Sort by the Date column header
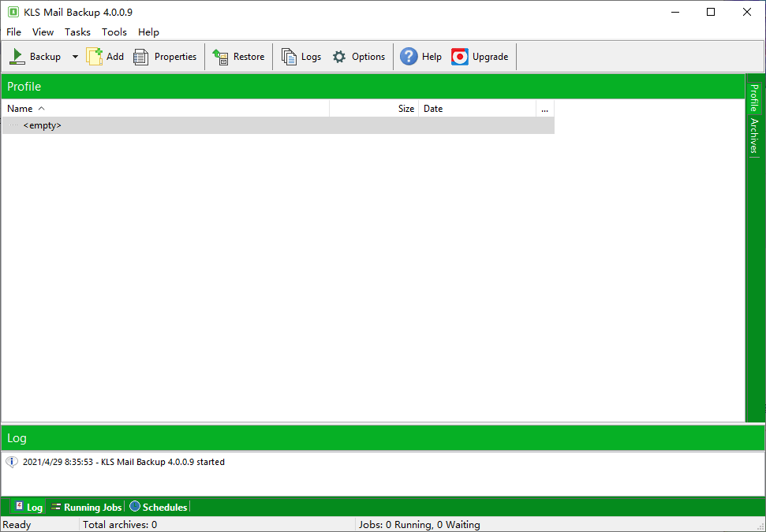Screen dimensions: 766x532 point(477,109)
